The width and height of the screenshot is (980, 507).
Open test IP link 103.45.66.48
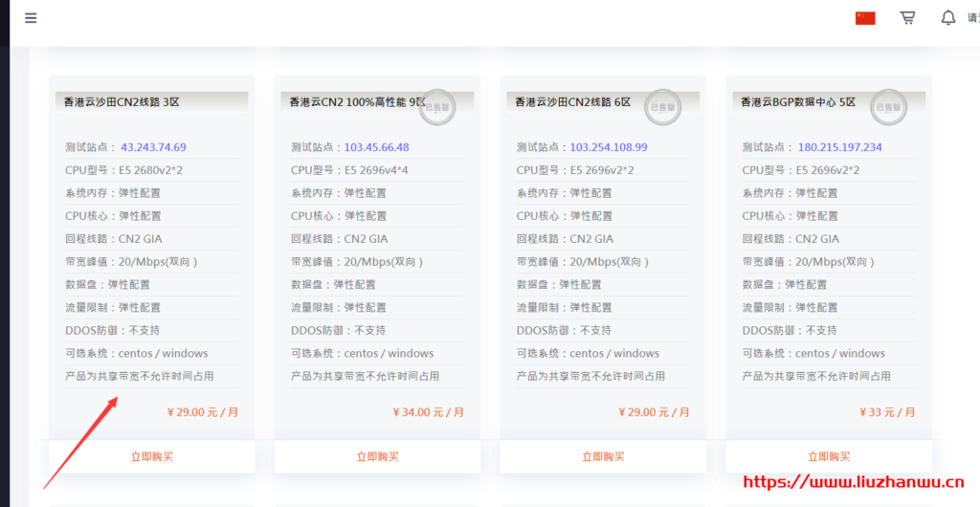pyautogui.click(x=376, y=147)
